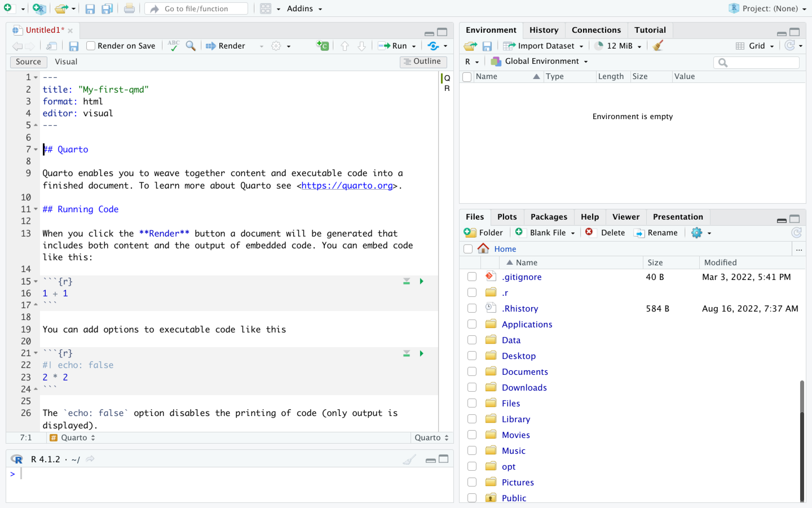Switch to the Tutorial tab
This screenshot has width=812, height=508.
tap(650, 30)
